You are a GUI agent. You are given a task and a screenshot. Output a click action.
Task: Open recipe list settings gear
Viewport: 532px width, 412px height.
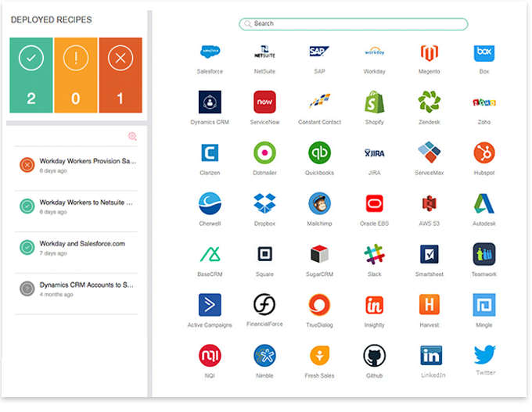coord(132,136)
